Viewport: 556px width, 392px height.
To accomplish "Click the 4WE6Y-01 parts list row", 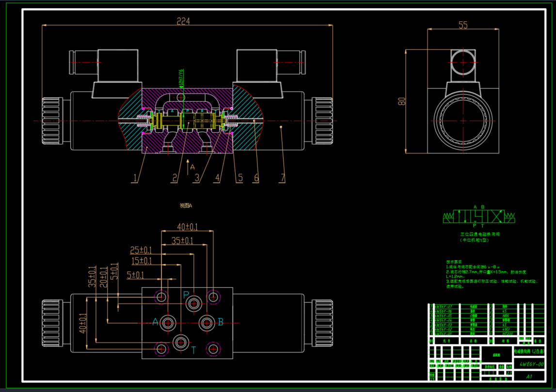I will point(487,334).
